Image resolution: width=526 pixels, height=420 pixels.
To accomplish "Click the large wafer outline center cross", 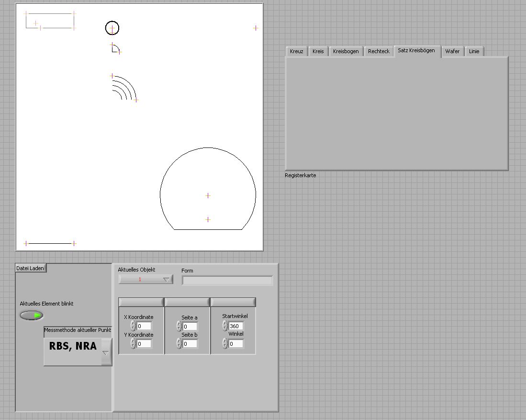I will click(x=208, y=195).
